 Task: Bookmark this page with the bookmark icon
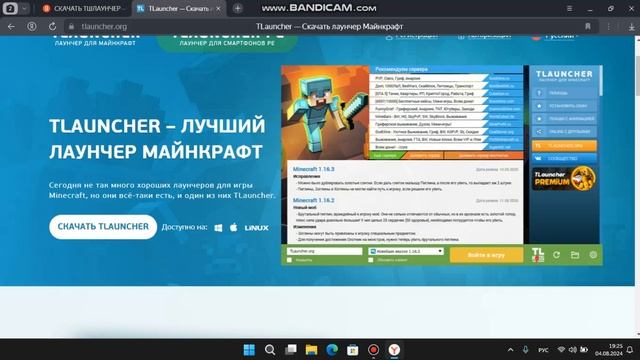point(588,27)
